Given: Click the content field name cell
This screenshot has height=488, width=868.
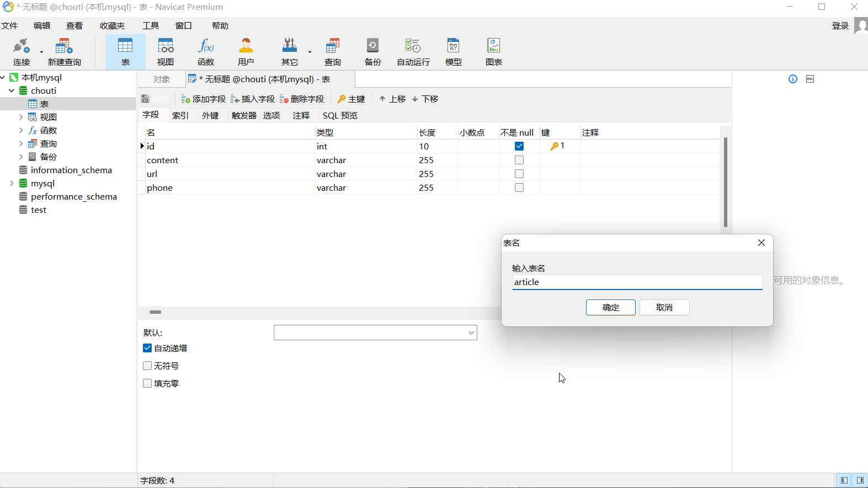Looking at the screenshot, I should click(x=230, y=160).
